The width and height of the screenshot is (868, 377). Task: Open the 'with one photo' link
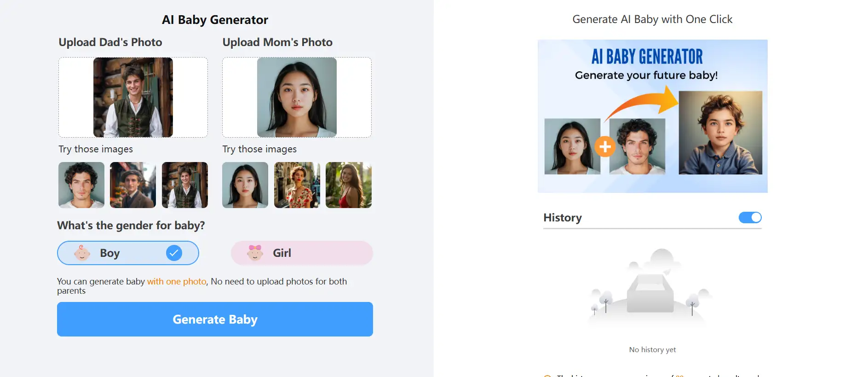tap(177, 281)
